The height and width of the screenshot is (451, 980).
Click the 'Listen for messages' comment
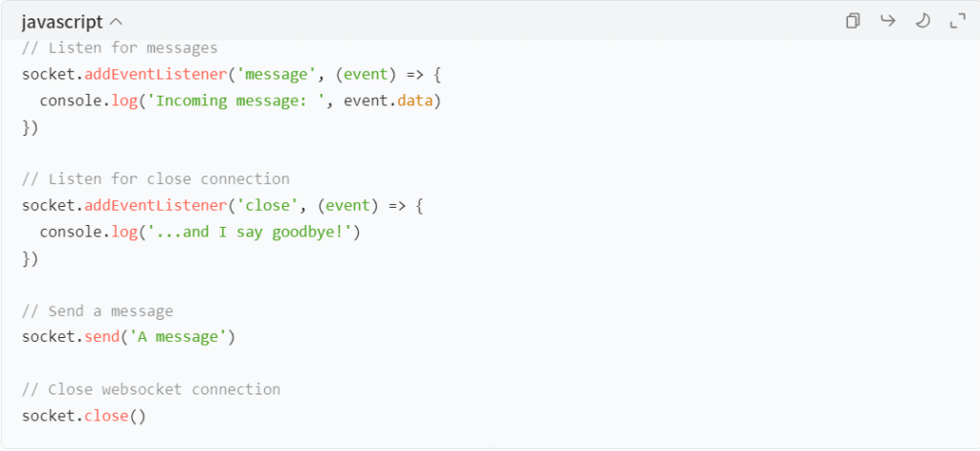[120, 48]
